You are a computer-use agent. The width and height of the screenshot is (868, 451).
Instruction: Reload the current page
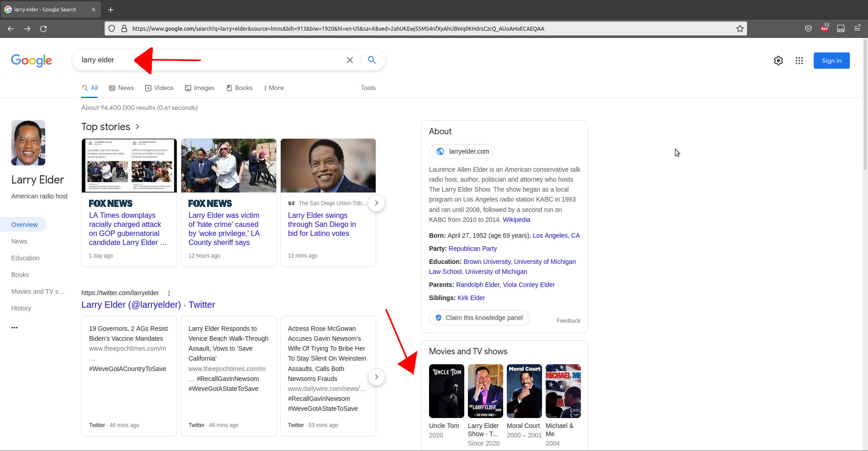pyautogui.click(x=43, y=28)
